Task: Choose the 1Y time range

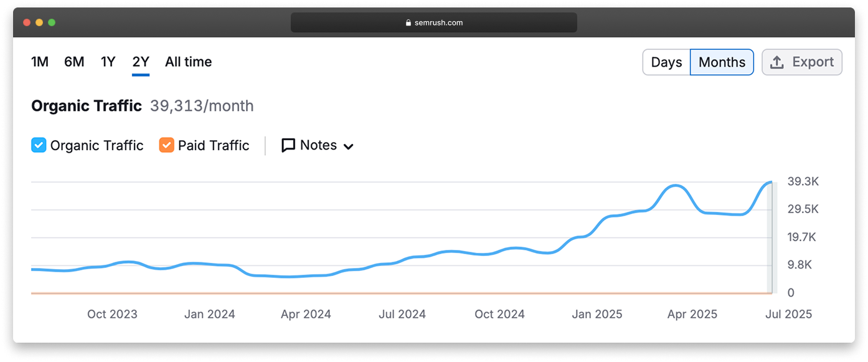Action: pos(108,62)
